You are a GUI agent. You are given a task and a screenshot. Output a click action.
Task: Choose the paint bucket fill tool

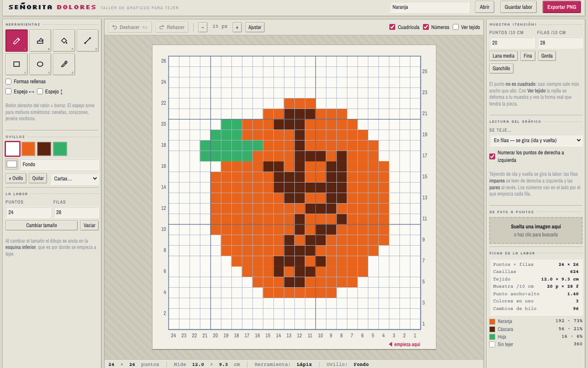point(64,41)
